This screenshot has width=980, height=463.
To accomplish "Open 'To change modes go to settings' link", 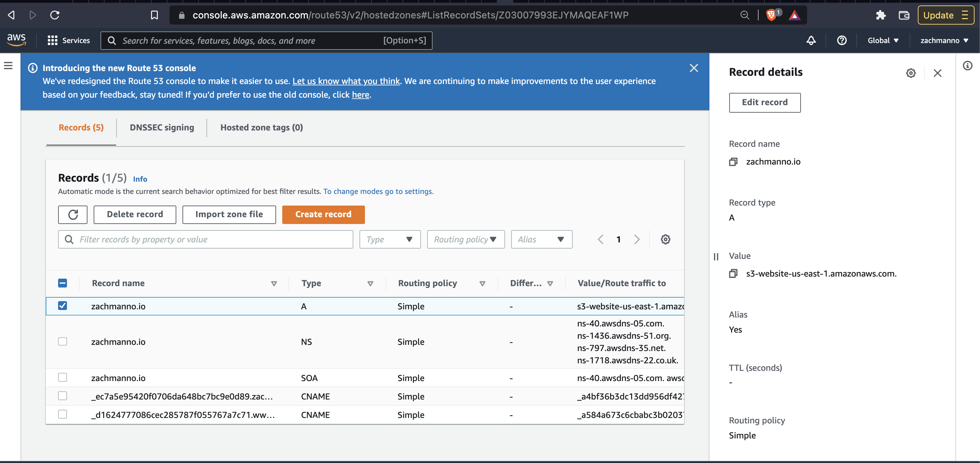I will (x=378, y=192).
